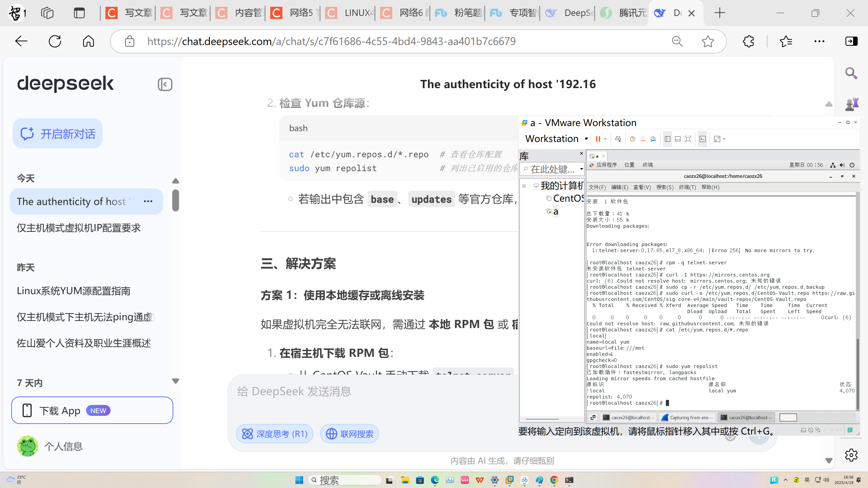The image size is (868, 488).
Task: Pause the VM with the orange suspend button
Action: (x=598, y=139)
